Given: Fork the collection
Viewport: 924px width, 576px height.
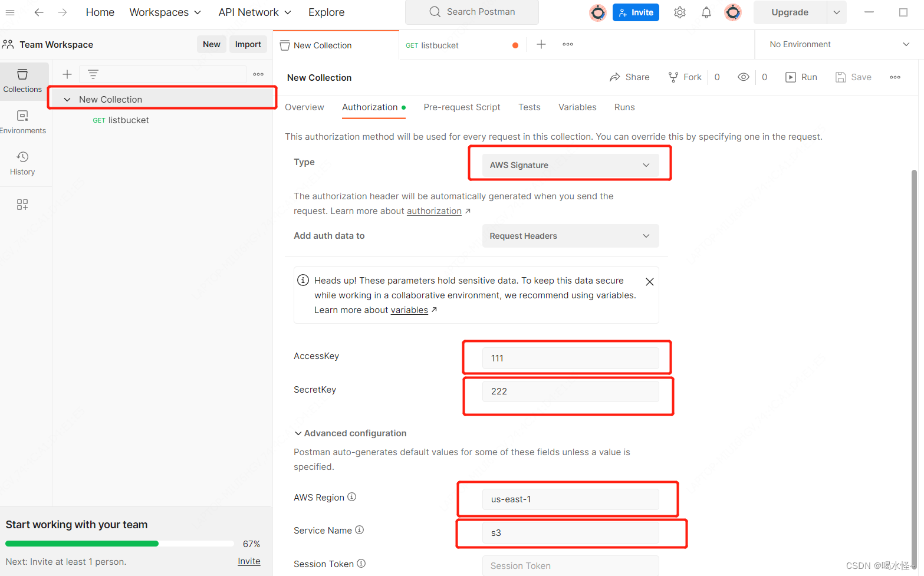Looking at the screenshot, I should [685, 77].
